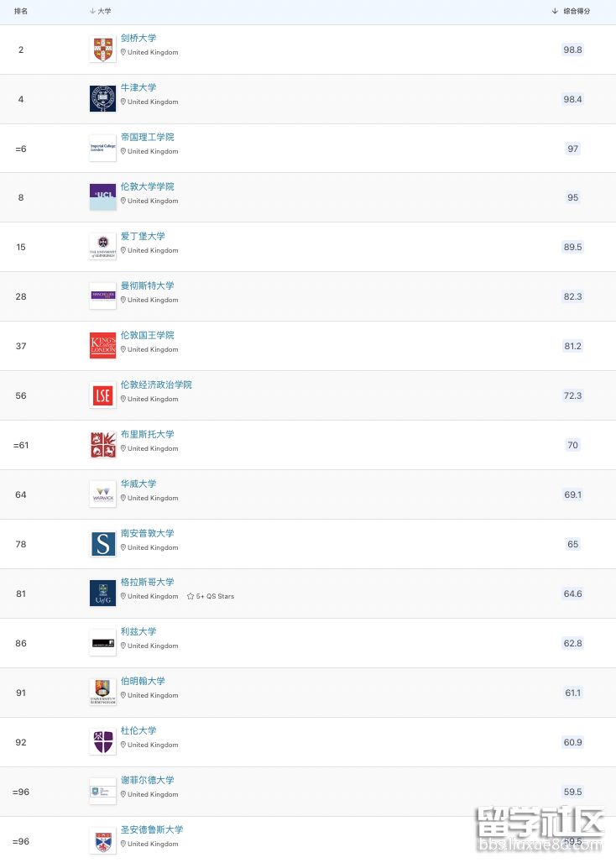Screen dimensions: 616x863
Task: Sort by 大学 column header
Action: tap(101, 11)
